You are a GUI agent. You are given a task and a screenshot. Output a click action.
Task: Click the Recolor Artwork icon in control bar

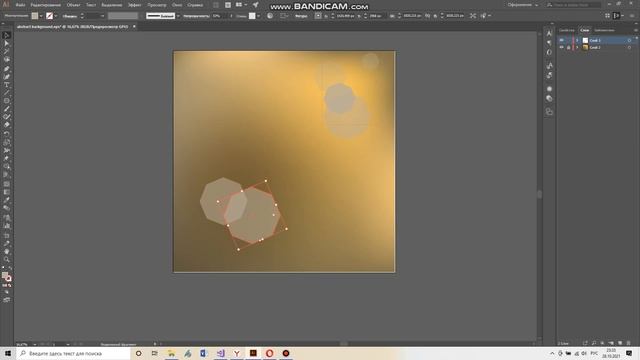pyautogui.click(x=270, y=16)
